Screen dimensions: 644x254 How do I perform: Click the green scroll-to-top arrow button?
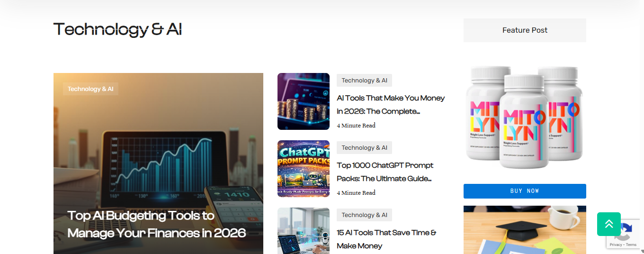pyautogui.click(x=609, y=224)
